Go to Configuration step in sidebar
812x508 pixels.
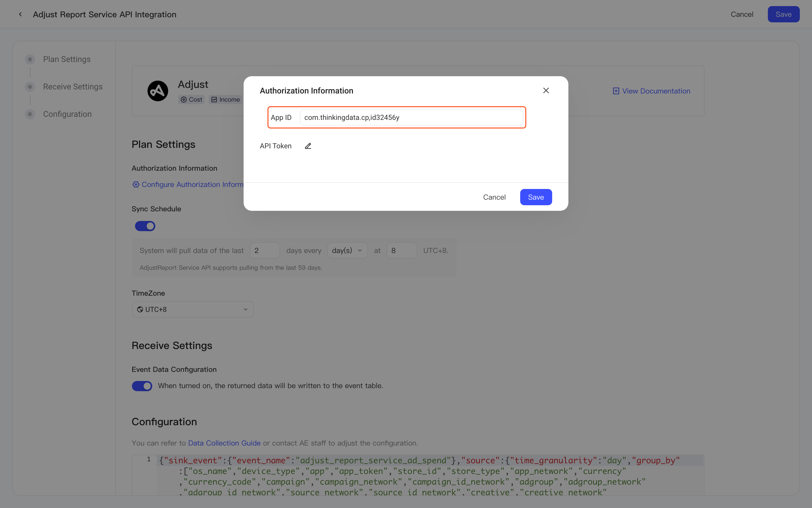coord(67,114)
